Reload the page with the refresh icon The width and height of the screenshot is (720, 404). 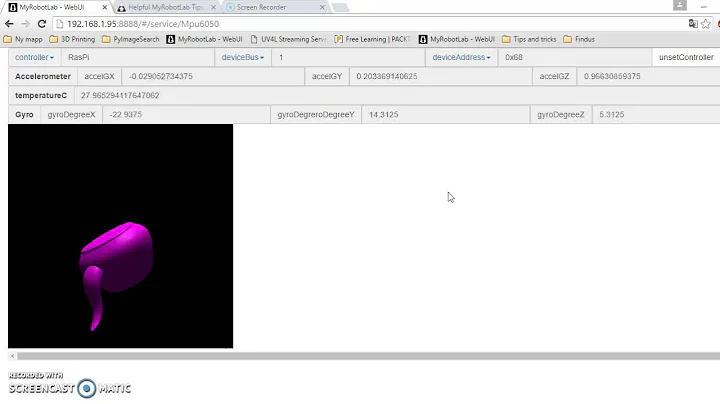click(x=42, y=24)
